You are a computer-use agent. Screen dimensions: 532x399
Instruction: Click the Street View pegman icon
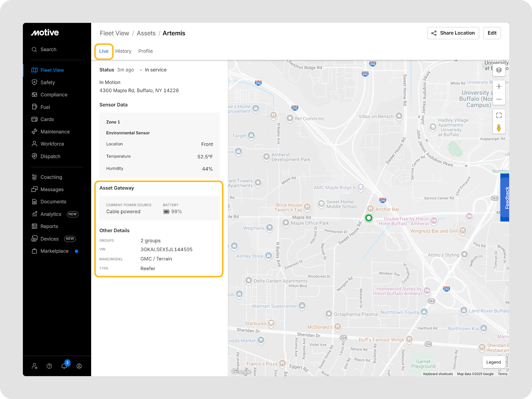[499, 128]
